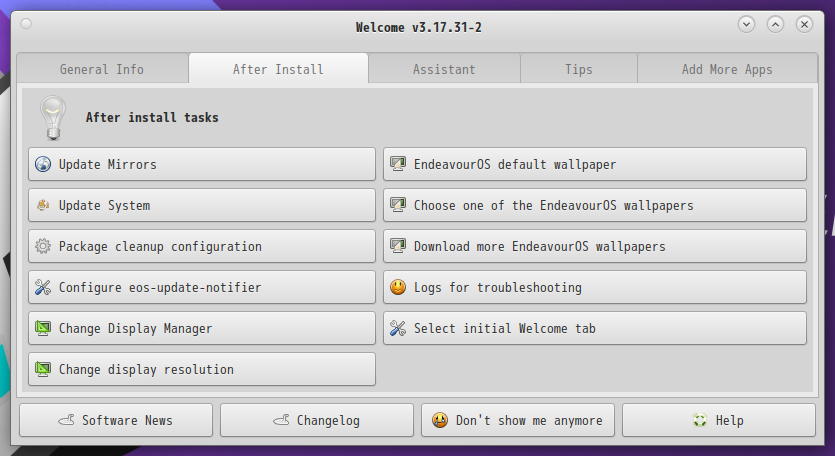Open the Assistant tab
Screen dimensions: 835x456
tap(444, 69)
